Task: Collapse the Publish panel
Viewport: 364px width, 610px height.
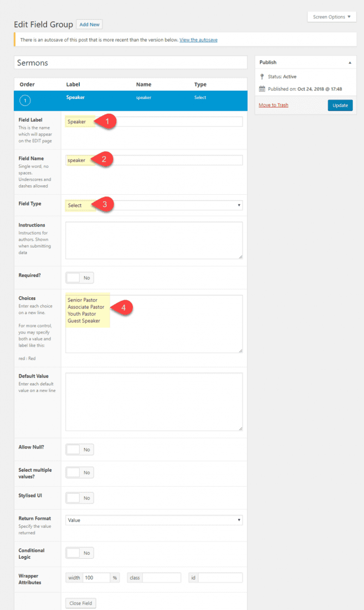Action: (349, 62)
